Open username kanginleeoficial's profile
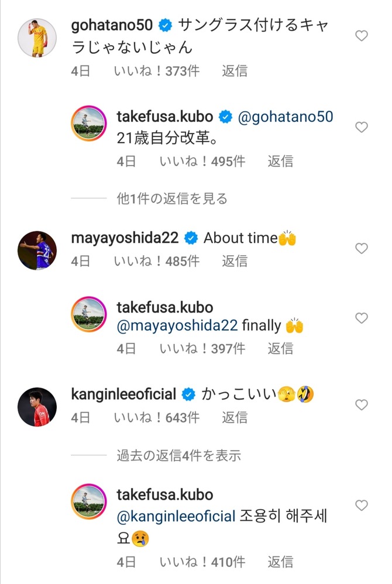Viewport: 392px width, 584px height. pyautogui.click(x=123, y=394)
